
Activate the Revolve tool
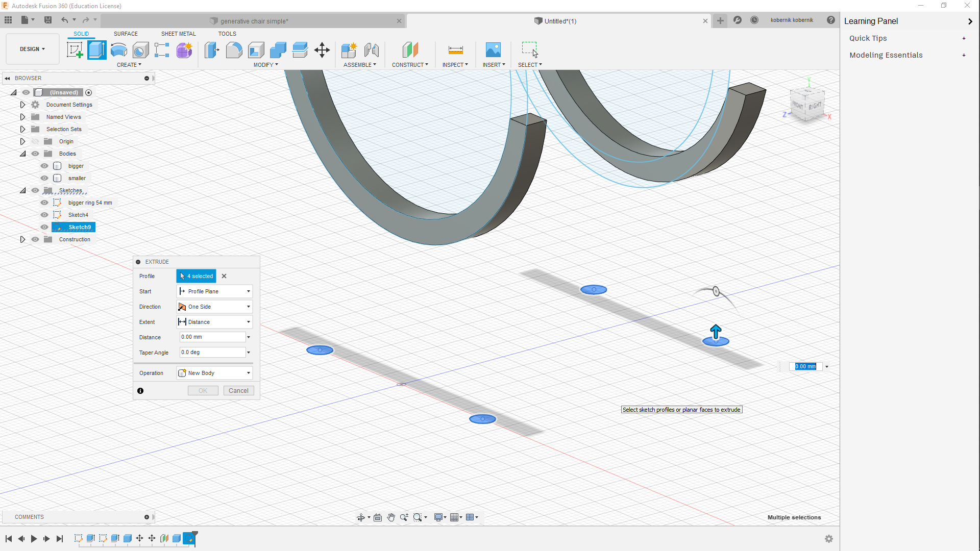click(x=118, y=49)
